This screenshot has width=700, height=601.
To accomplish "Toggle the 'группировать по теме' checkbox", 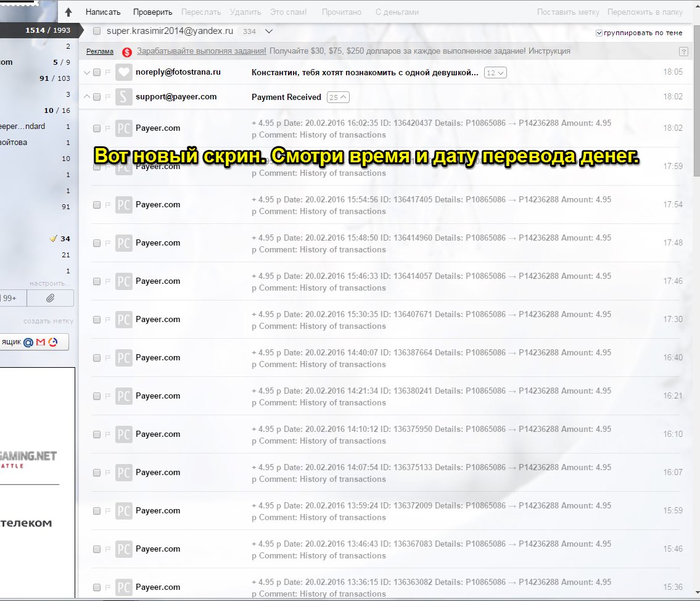I will point(599,33).
